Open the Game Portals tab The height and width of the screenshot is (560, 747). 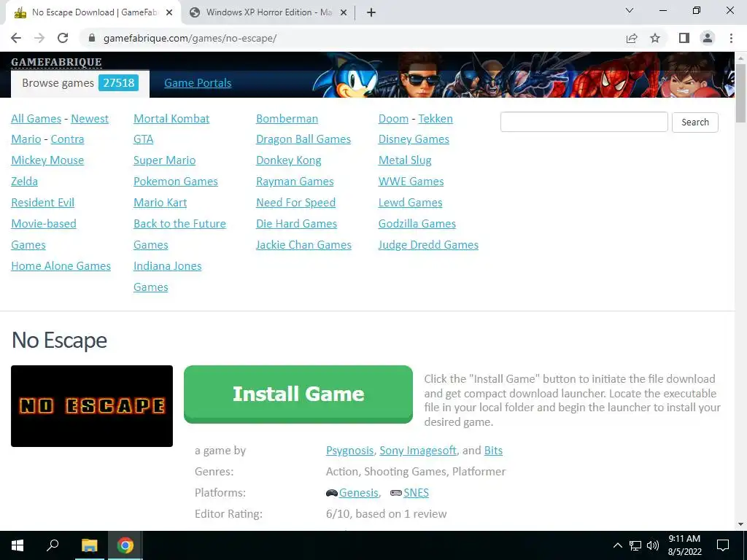(198, 83)
